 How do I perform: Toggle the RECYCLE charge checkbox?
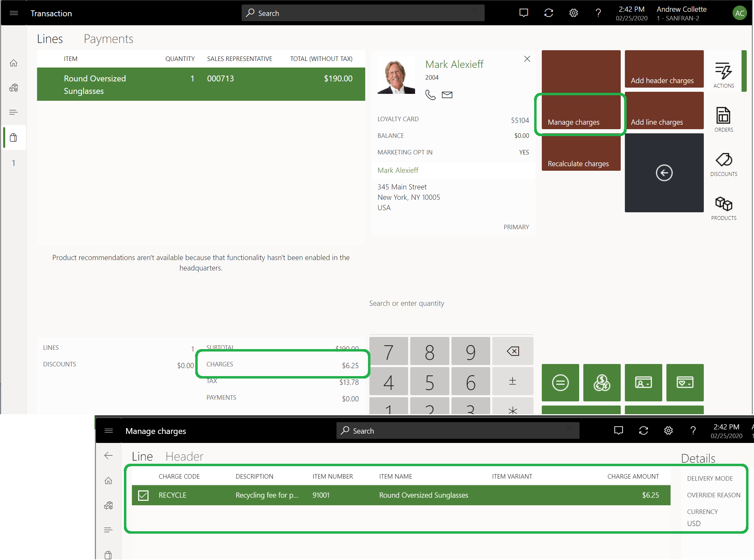[x=144, y=495]
